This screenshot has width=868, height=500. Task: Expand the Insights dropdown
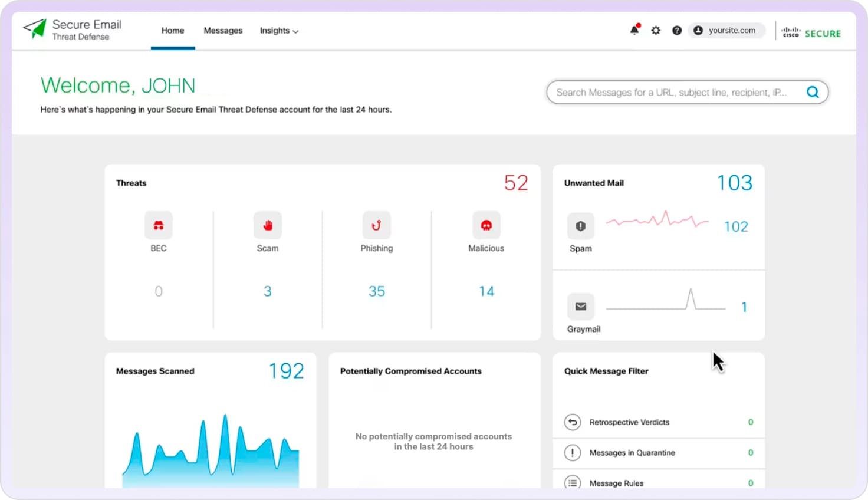tap(279, 31)
